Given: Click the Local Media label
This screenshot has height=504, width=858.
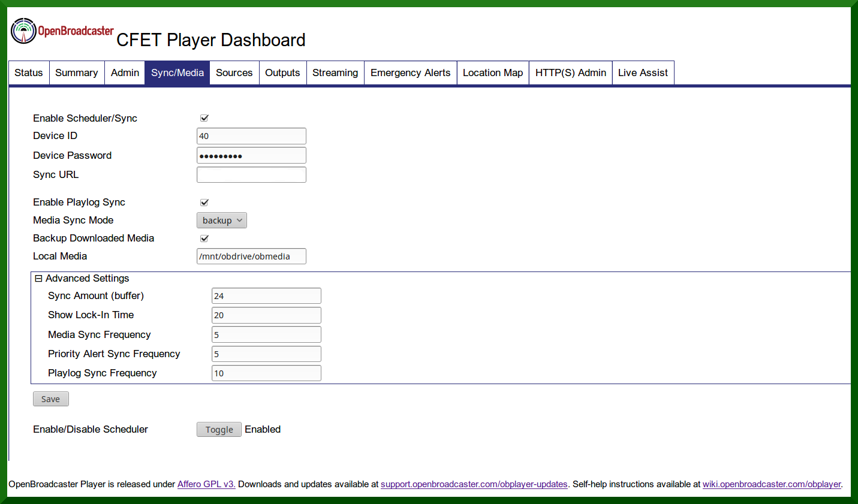Looking at the screenshot, I should 60,256.
